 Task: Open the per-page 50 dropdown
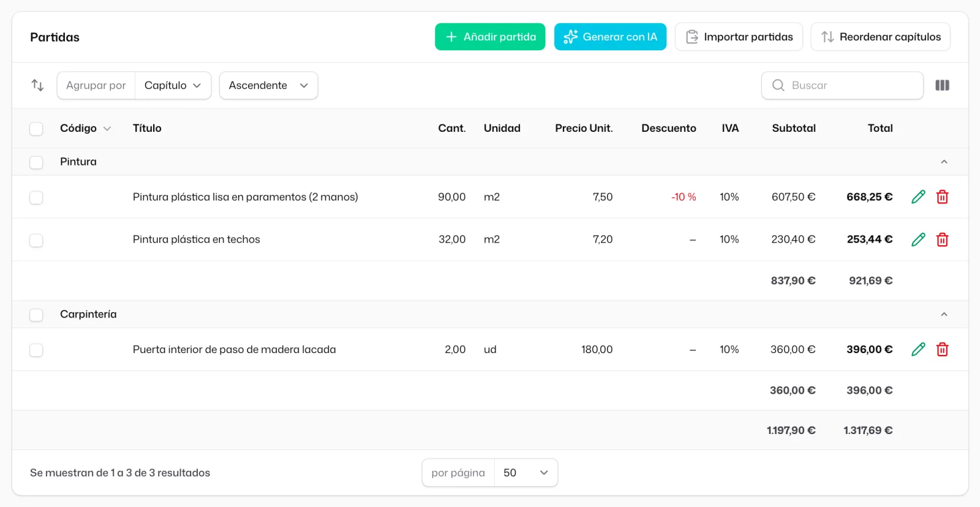click(526, 473)
